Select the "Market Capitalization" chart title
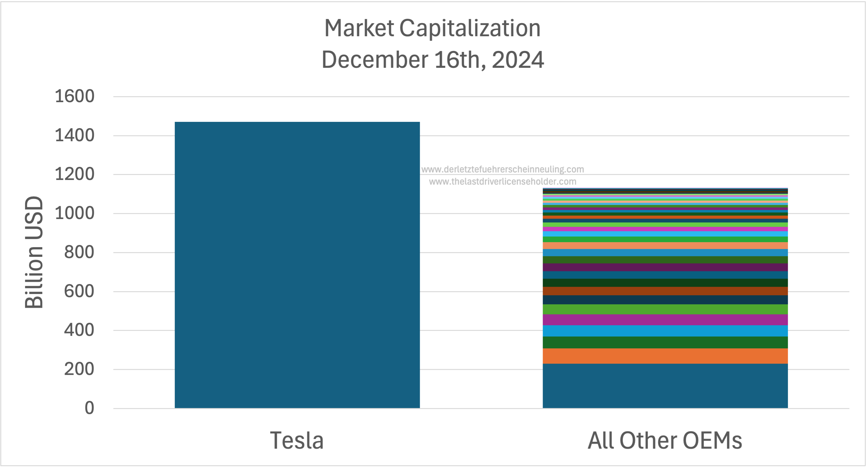868x468 pixels. 432,28
